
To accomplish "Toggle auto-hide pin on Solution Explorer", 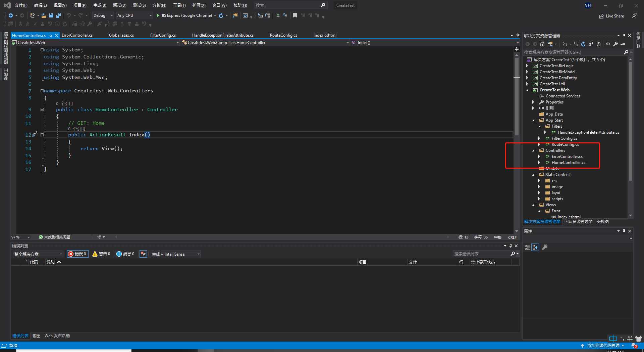I will point(624,36).
